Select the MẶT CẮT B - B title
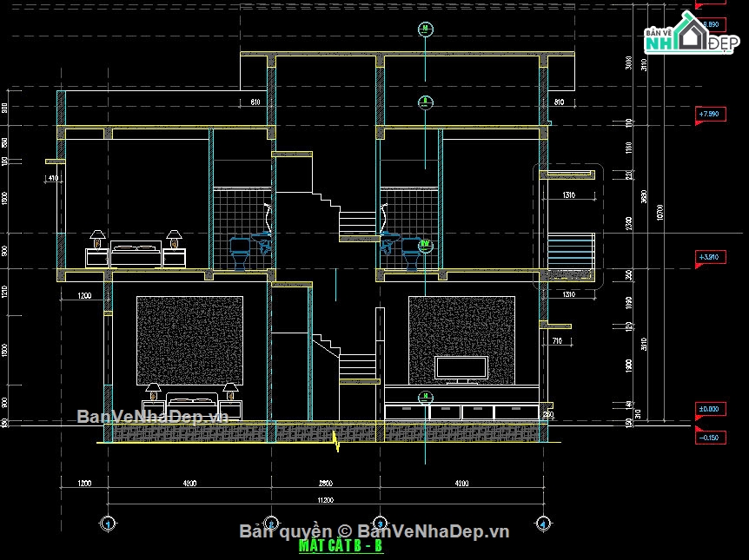Screen dimensions: 749x560 click(340, 547)
